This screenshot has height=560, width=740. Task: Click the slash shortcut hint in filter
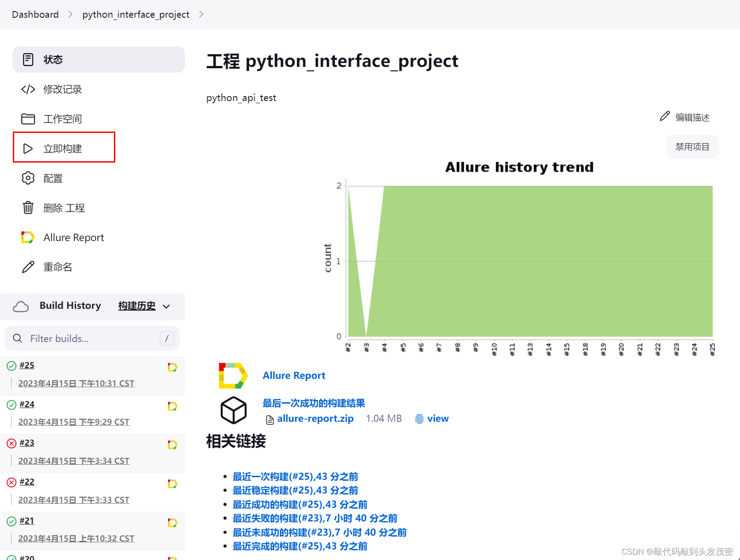click(167, 338)
